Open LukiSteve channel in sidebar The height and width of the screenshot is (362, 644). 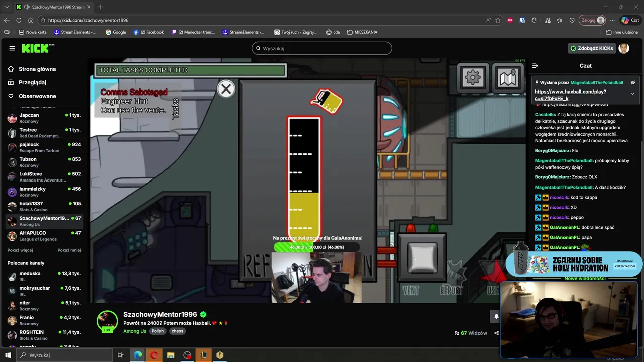(44, 176)
